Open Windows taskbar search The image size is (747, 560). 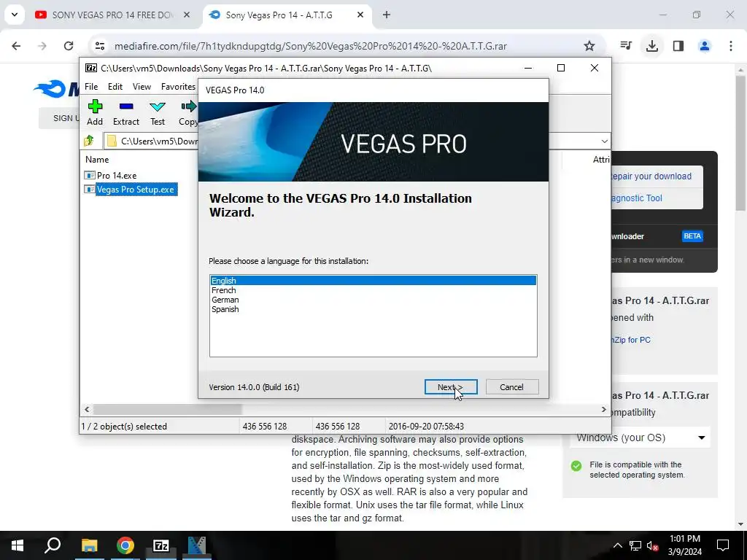click(x=53, y=545)
